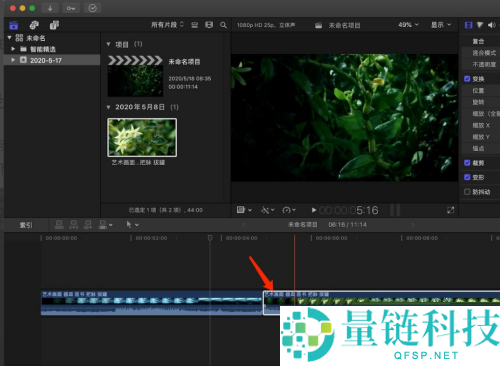Screen dimensions: 500x366
Task: Click the import media arrow button
Action: 50,8
